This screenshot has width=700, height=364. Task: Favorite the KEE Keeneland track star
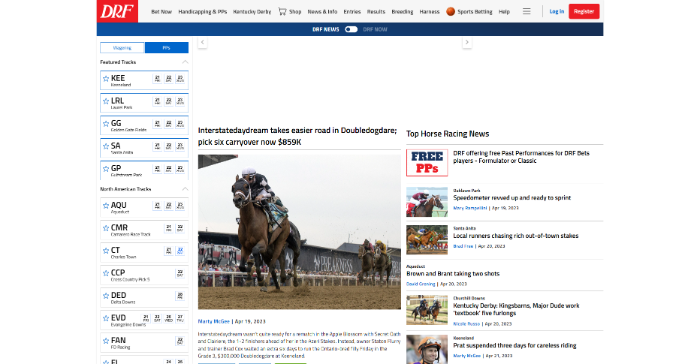[x=106, y=79]
